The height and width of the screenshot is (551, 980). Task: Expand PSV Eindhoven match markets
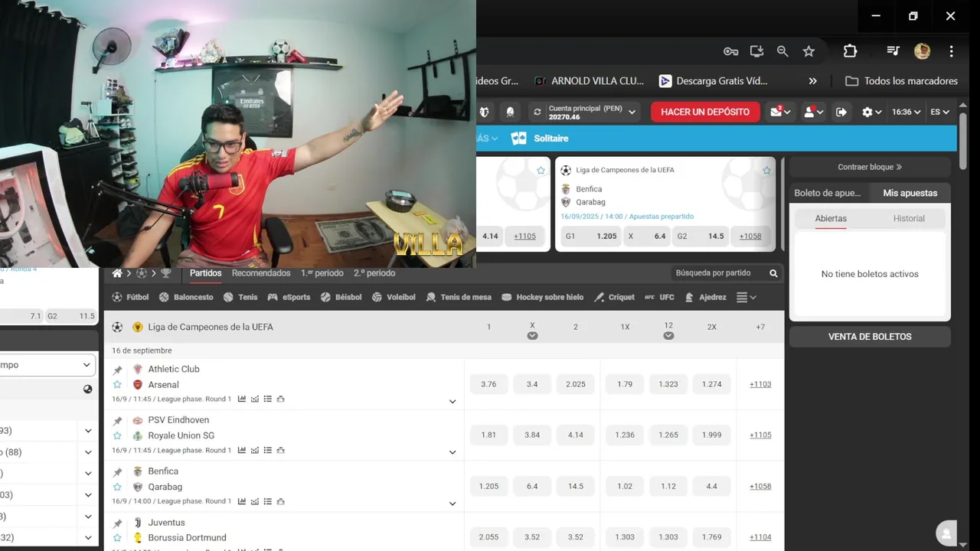click(452, 452)
